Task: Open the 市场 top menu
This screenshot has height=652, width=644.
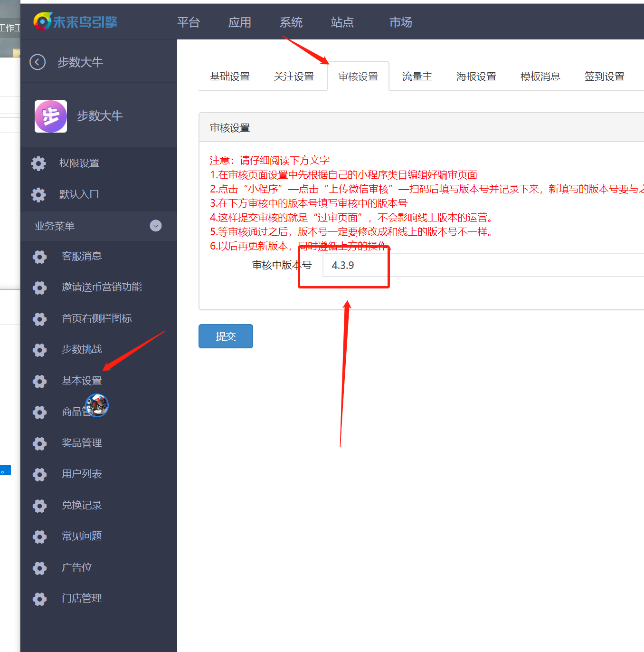Action: pyautogui.click(x=401, y=22)
